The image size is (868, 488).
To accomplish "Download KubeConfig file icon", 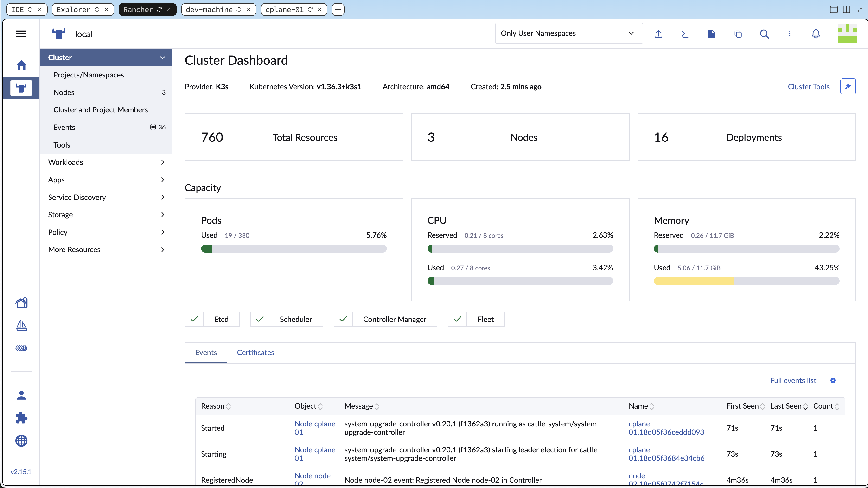I will click(x=711, y=34).
